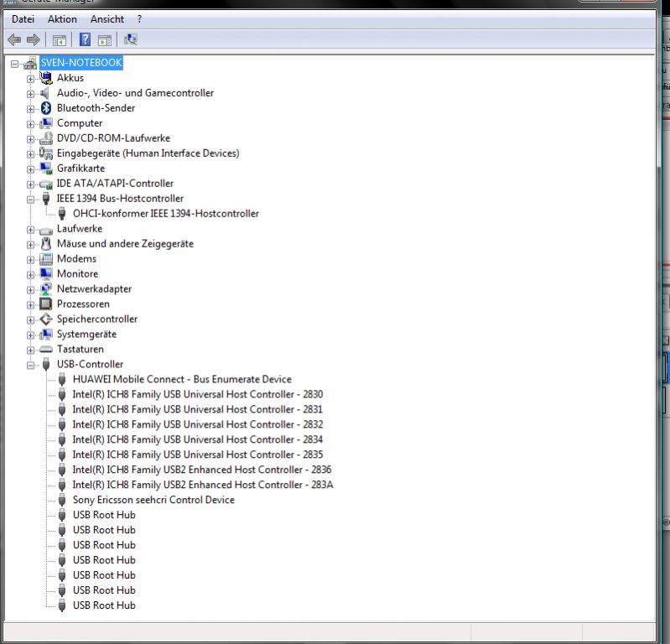This screenshot has width=670, height=644.
Task: Click the Speichercontroller icon
Action: tap(46, 319)
